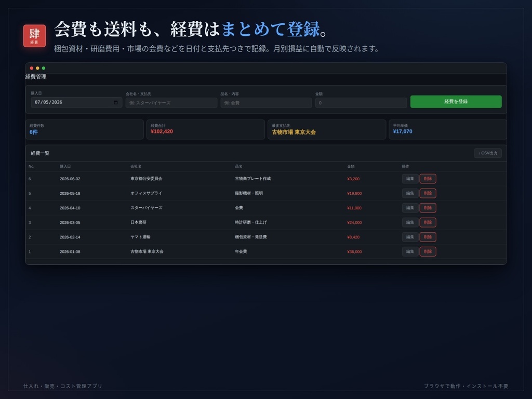The image size is (532, 399).
Task: Click the amount ¥19,800
Action: (x=354, y=193)
